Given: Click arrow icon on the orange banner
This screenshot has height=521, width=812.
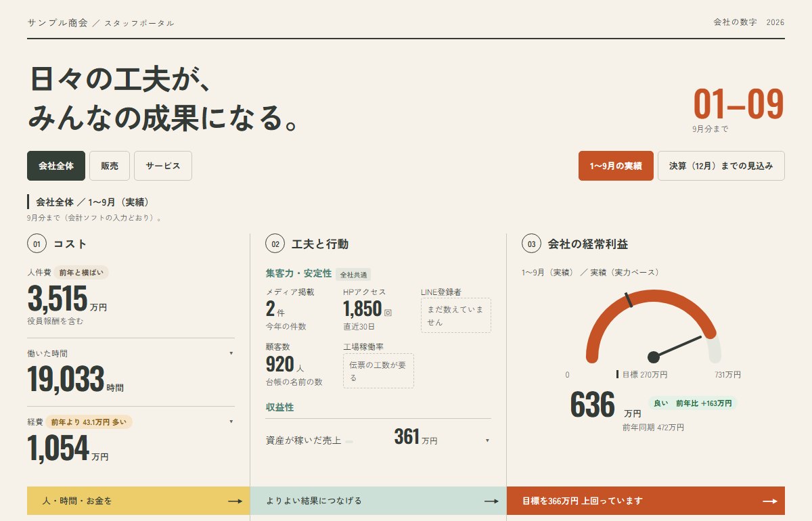Looking at the screenshot, I should pyautogui.click(x=770, y=501).
